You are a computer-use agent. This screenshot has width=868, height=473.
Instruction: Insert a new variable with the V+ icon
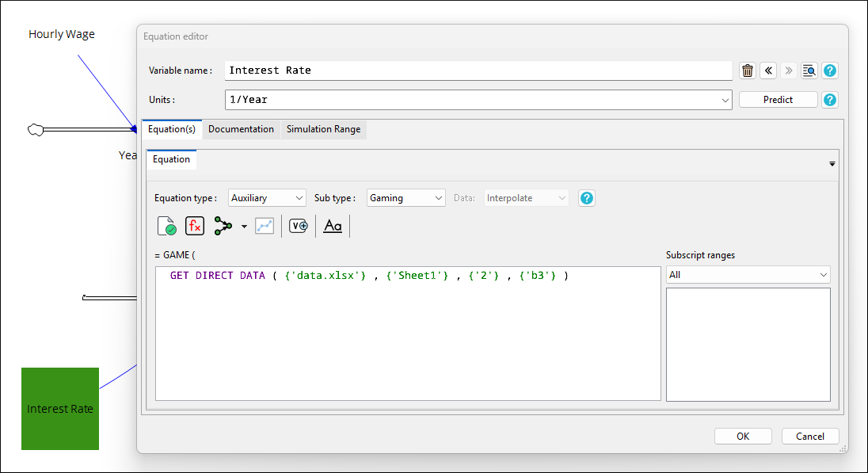click(299, 225)
